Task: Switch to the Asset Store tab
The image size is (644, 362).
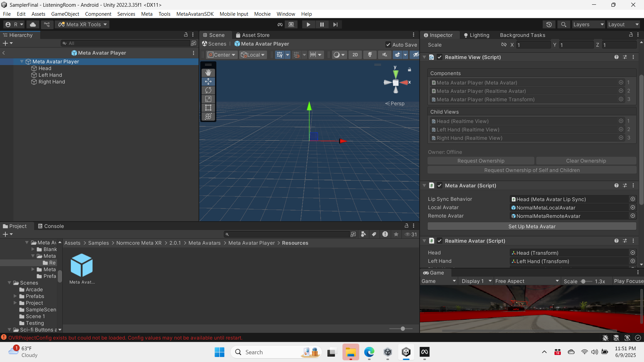Action: pyautogui.click(x=253, y=35)
